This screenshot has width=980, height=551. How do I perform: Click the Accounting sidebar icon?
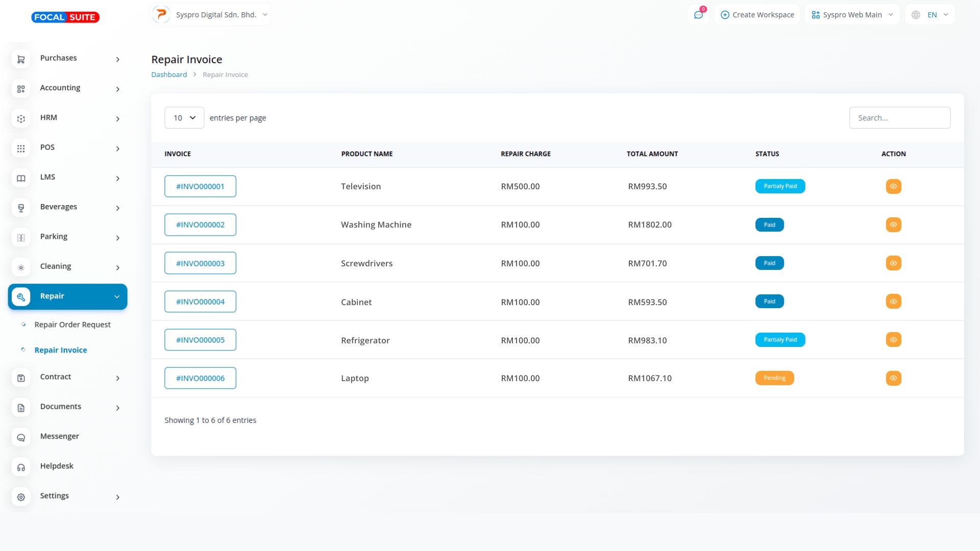[x=21, y=89]
